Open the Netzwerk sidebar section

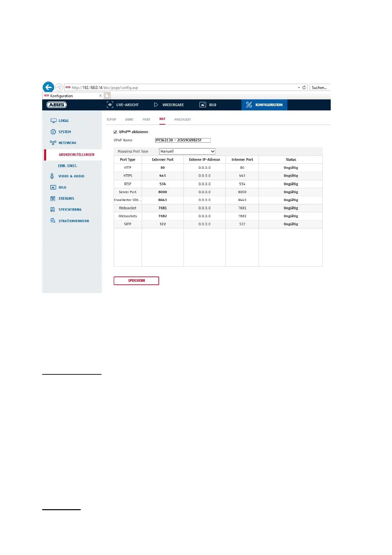[x=67, y=143]
